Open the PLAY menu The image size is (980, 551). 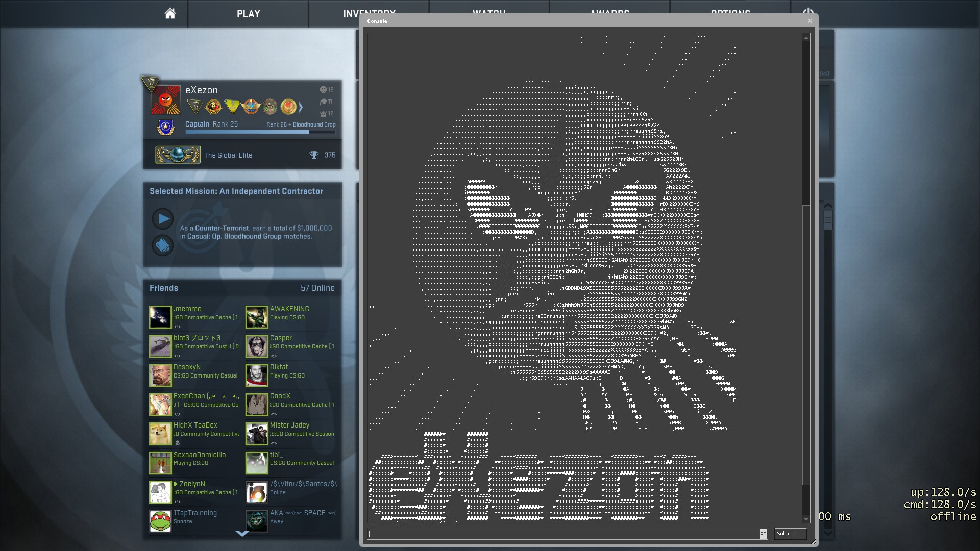tap(248, 14)
